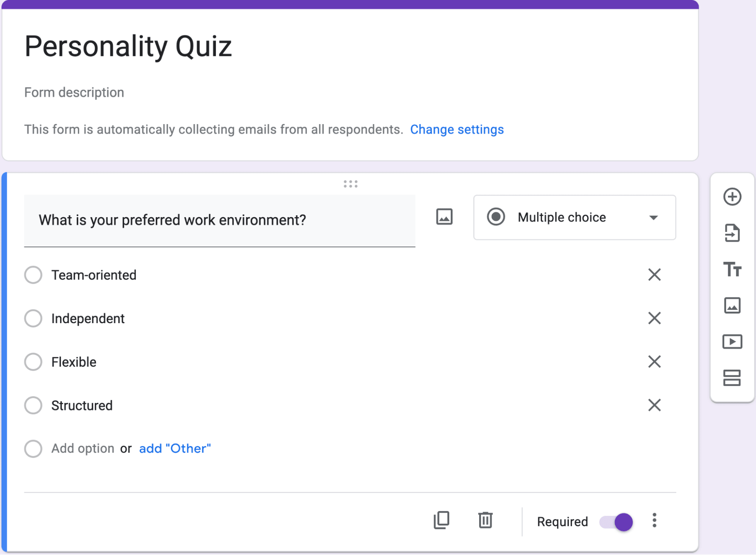Image resolution: width=756 pixels, height=555 pixels.
Task: Click the add "Other" link
Action: tap(175, 448)
